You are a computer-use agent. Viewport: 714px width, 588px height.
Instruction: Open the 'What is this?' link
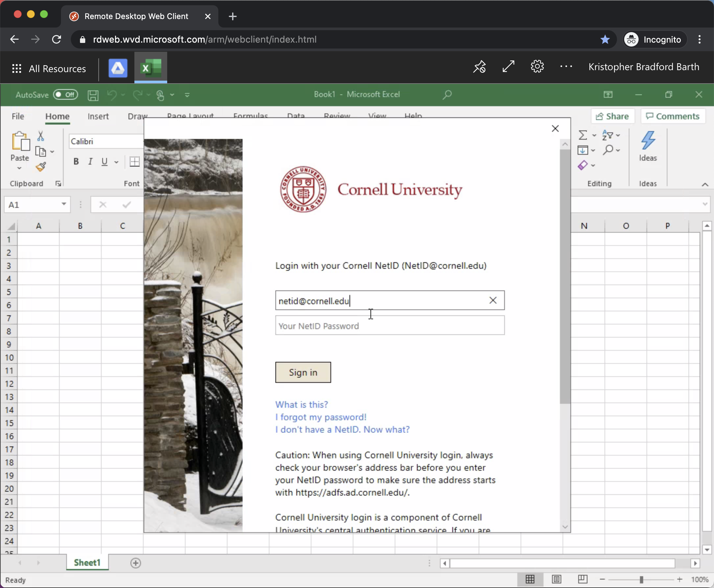tap(302, 404)
